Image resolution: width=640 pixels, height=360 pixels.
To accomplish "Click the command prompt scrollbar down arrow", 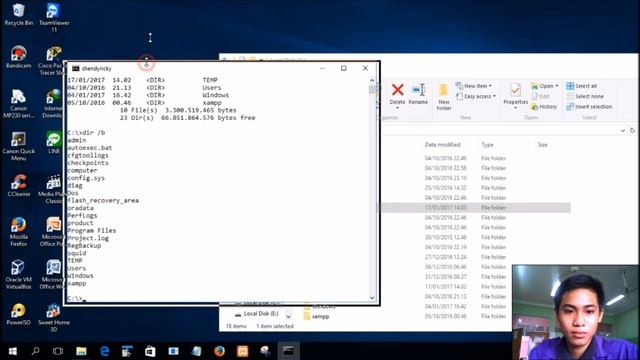I will pyautogui.click(x=372, y=298).
